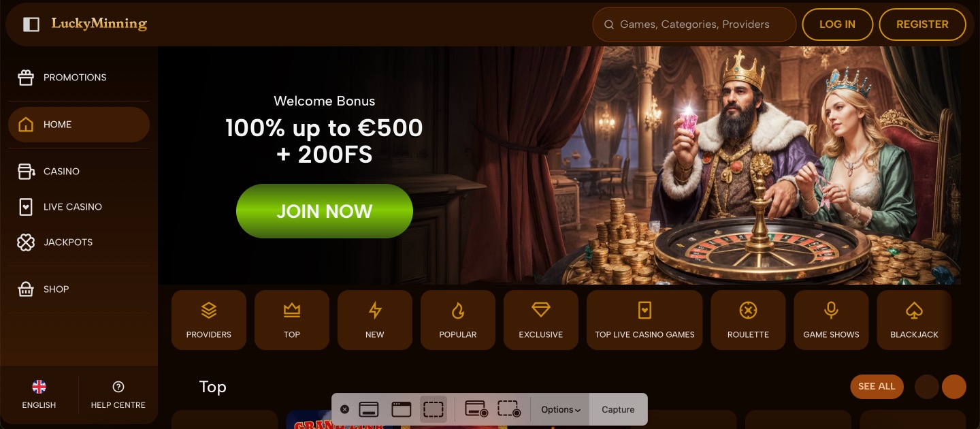The width and height of the screenshot is (980, 429).
Task: Expand the screenshot Options dropdown
Action: 560,409
